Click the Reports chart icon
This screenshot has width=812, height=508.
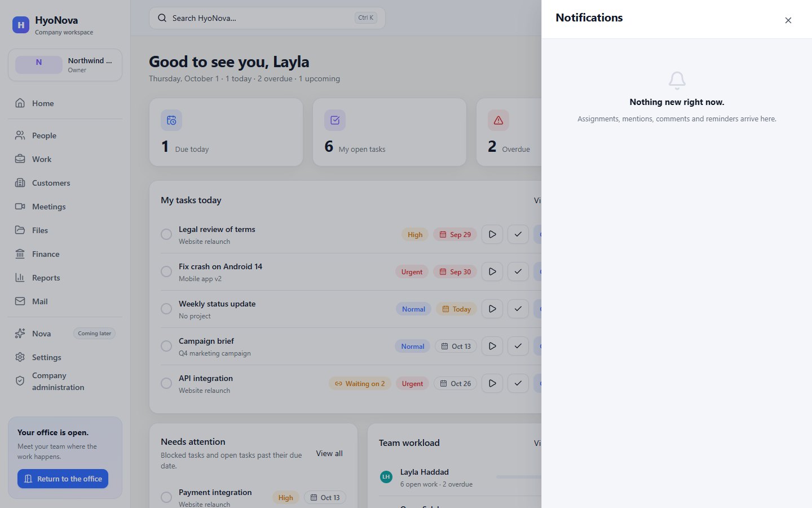[20, 278]
